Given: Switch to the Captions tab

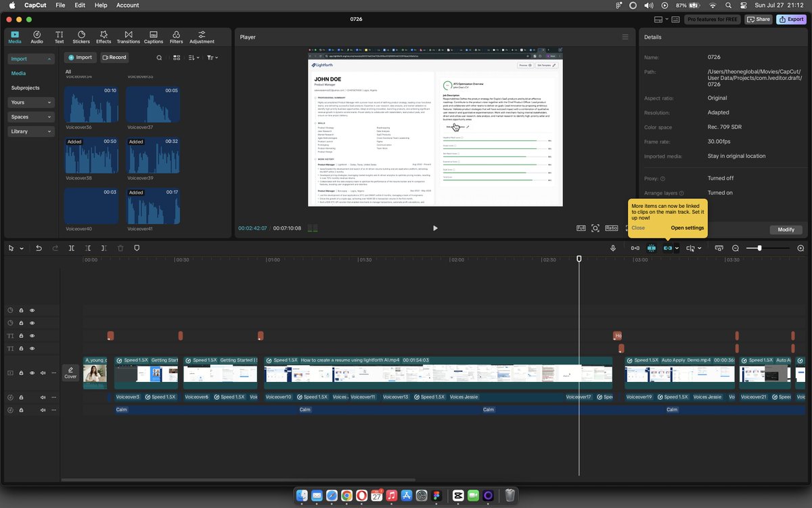Looking at the screenshot, I should point(153,37).
